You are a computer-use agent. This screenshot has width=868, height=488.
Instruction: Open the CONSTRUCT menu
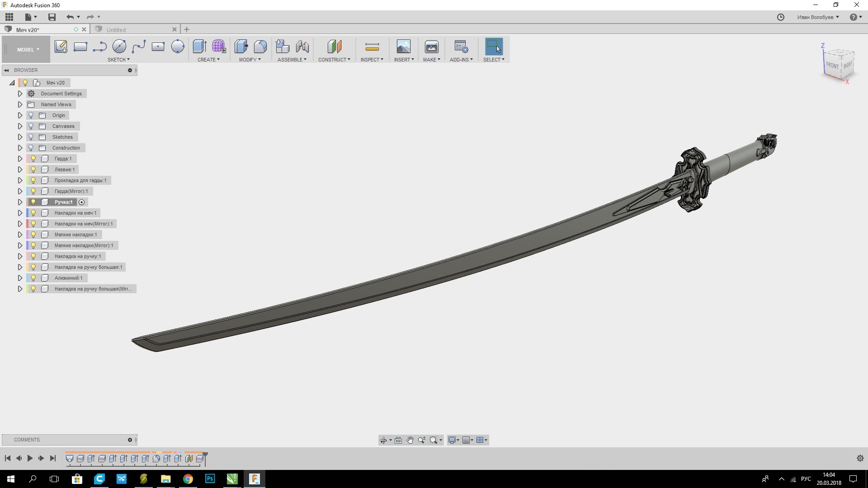(x=334, y=60)
